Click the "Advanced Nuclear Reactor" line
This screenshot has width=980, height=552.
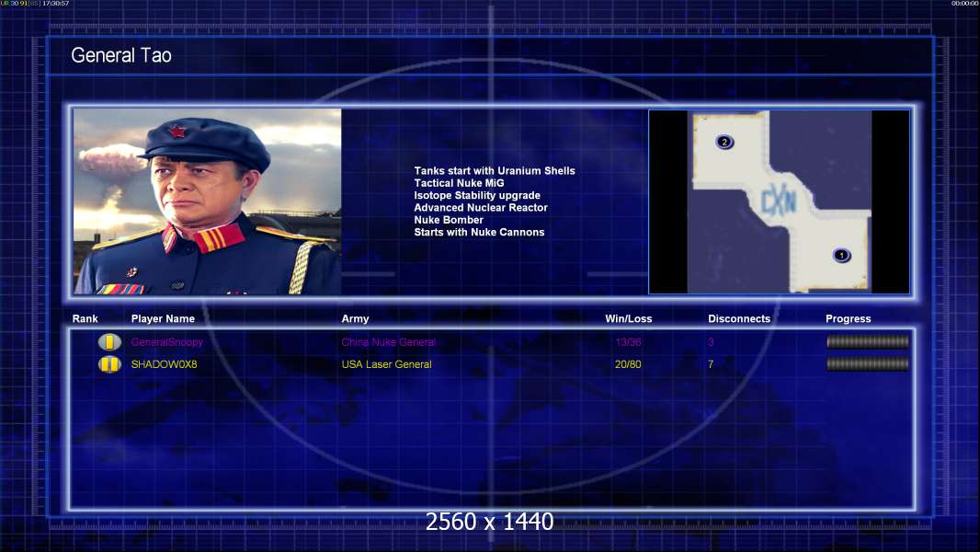click(x=481, y=208)
